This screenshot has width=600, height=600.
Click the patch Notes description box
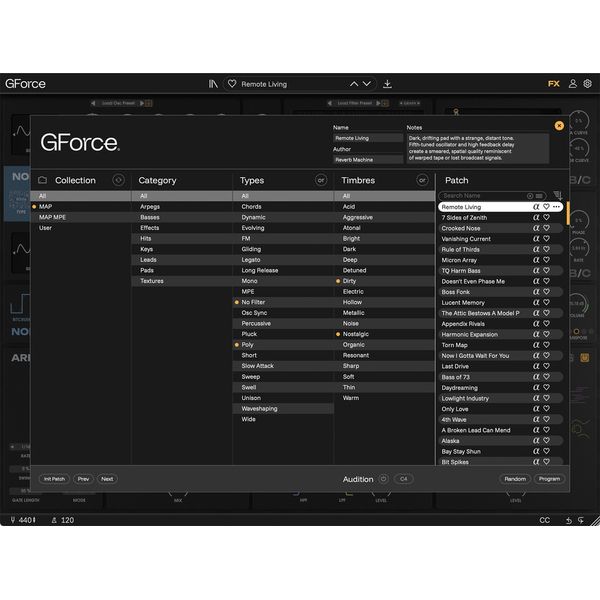point(478,148)
